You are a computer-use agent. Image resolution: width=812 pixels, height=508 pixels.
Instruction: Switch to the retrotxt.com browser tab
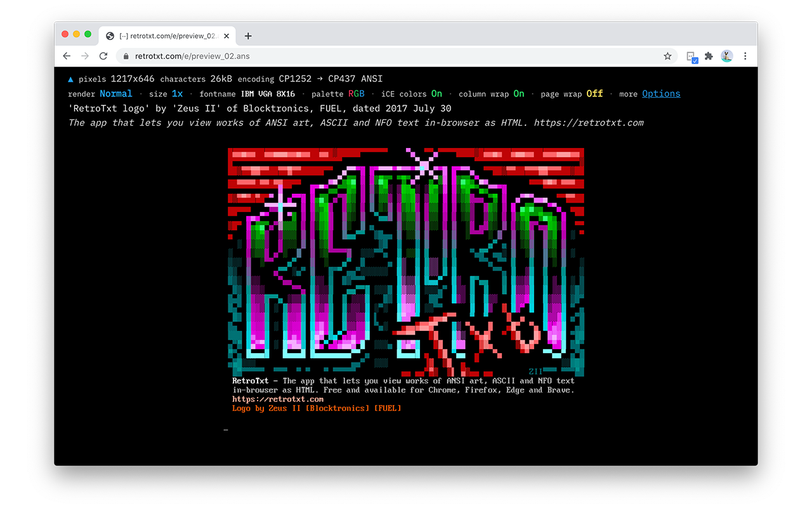165,36
